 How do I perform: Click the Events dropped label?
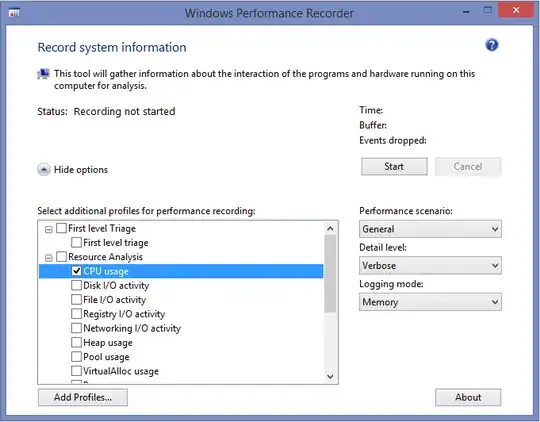coord(393,141)
